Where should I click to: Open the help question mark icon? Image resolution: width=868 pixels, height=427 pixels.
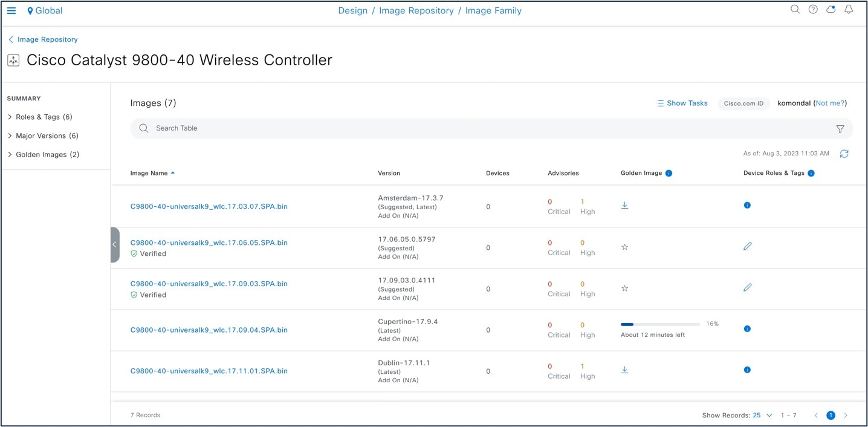pos(813,9)
